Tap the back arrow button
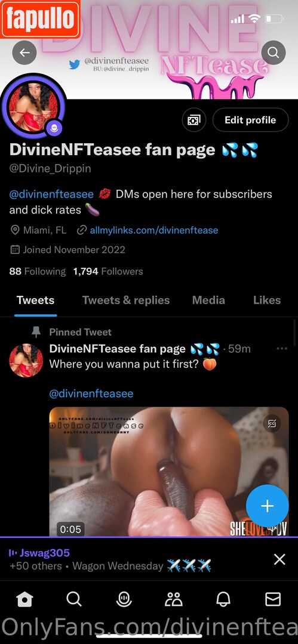The image size is (298, 644). [x=24, y=52]
